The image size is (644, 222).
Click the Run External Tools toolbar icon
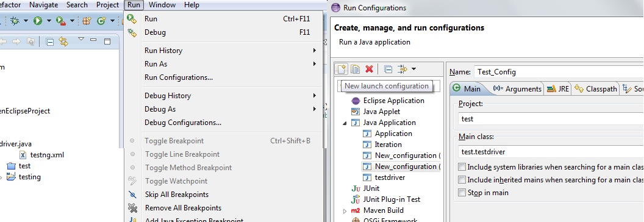(x=61, y=21)
